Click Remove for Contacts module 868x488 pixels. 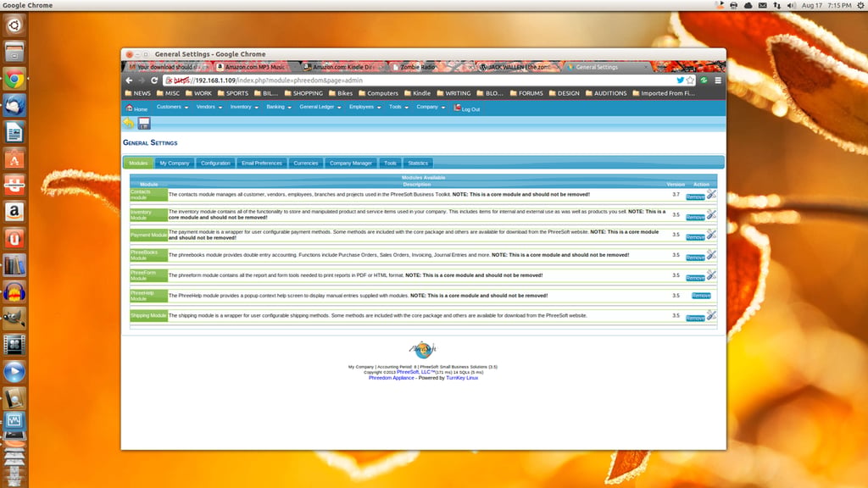click(x=695, y=197)
